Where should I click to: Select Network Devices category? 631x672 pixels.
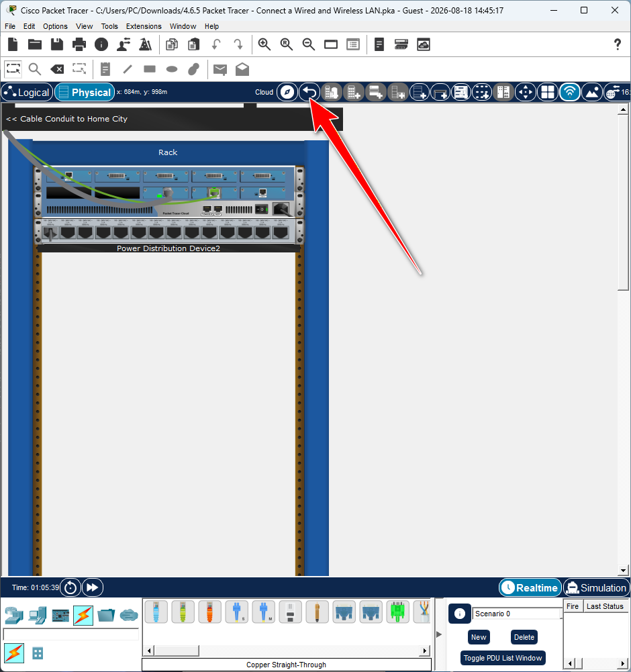click(14, 616)
